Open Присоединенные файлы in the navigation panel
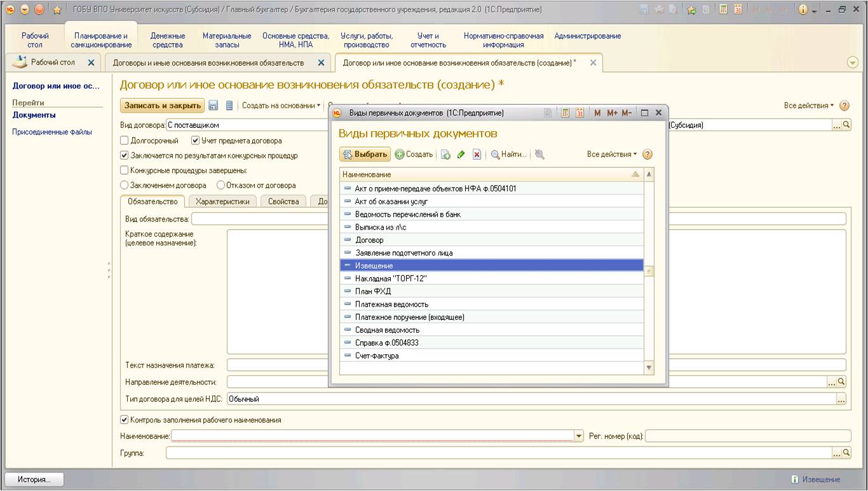Image resolution: width=868 pixels, height=491 pixels. [x=52, y=132]
